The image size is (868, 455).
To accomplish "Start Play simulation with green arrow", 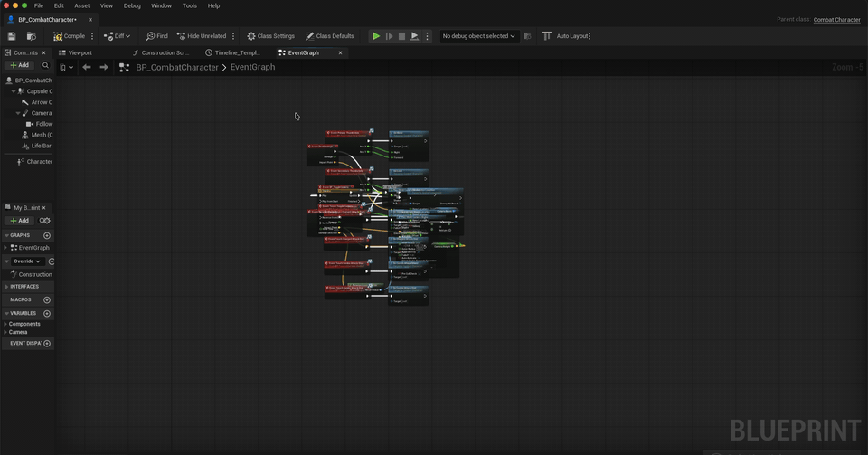I will tap(376, 36).
